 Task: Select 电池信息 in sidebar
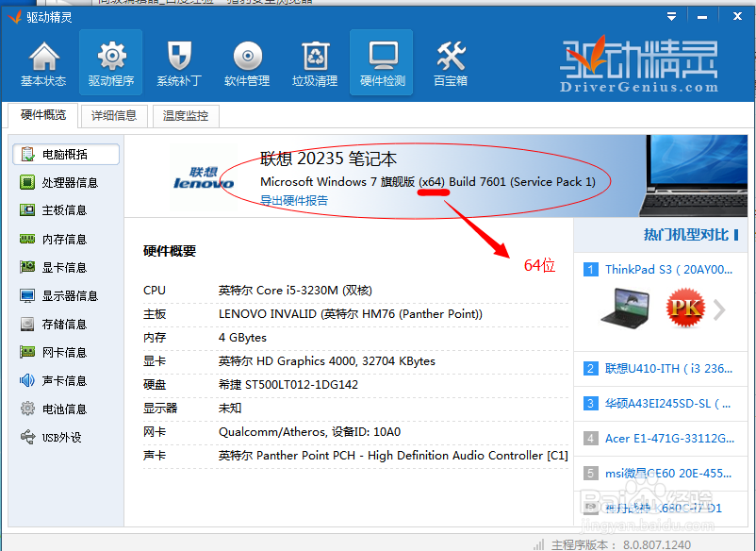point(66,409)
